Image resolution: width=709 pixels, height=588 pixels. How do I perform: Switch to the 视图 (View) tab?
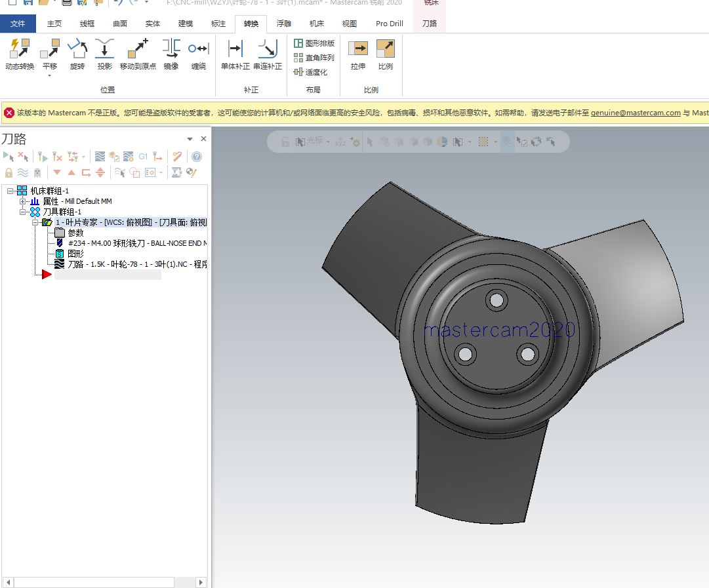(349, 24)
